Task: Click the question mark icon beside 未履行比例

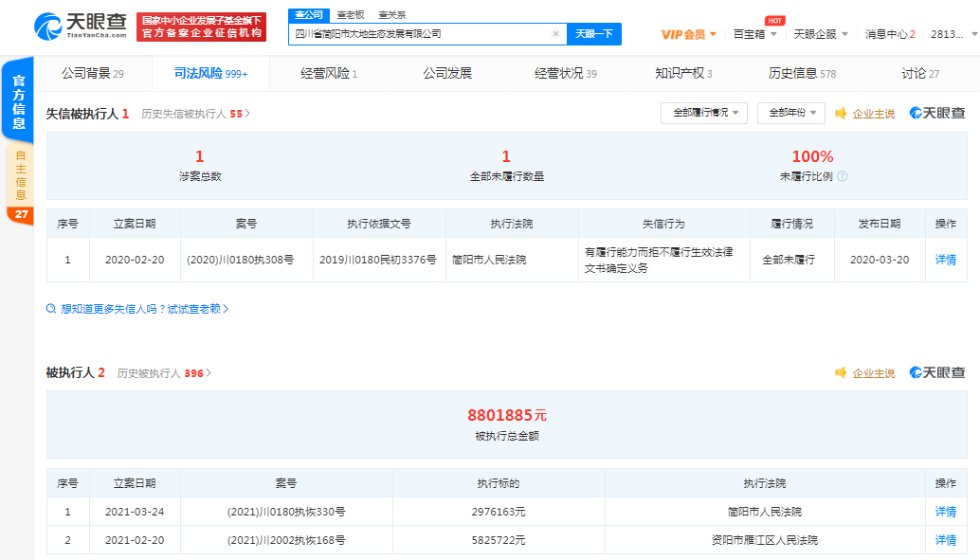Action: [842, 176]
